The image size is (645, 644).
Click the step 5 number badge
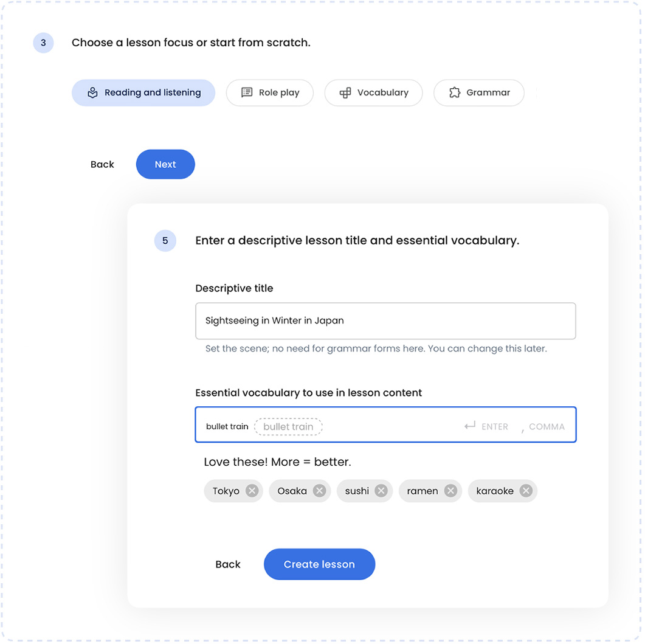click(x=165, y=241)
